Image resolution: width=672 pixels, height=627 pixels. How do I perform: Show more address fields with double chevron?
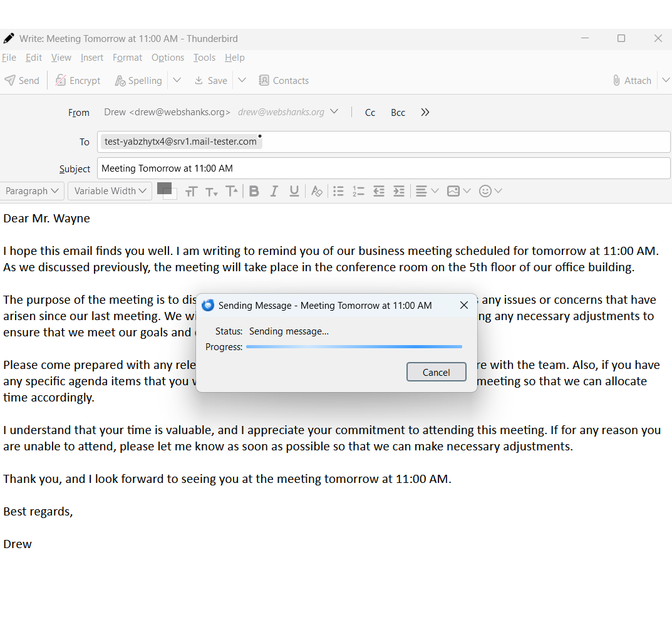(425, 112)
